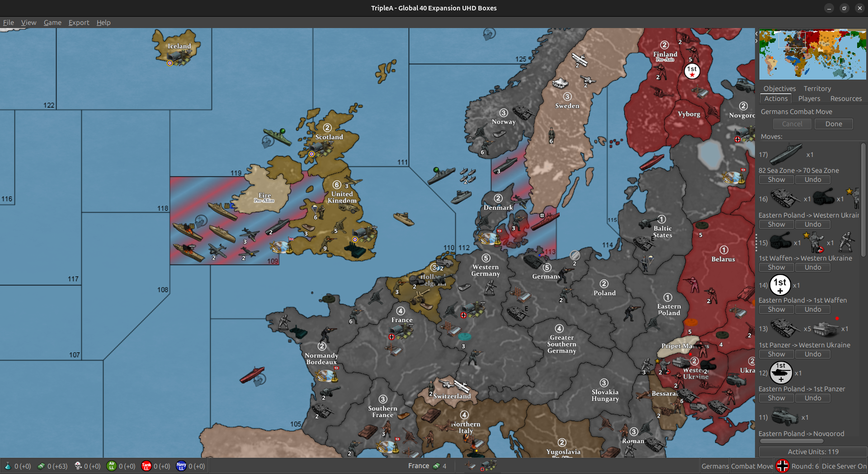The width and height of the screenshot is (868, 474).
Task: Select the destroyer northwest of Scotland
Action: coord(277,136)
